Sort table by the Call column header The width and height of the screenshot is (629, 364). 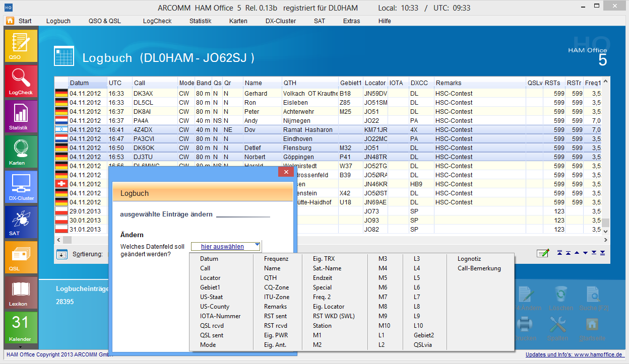(x=155, y=83)
